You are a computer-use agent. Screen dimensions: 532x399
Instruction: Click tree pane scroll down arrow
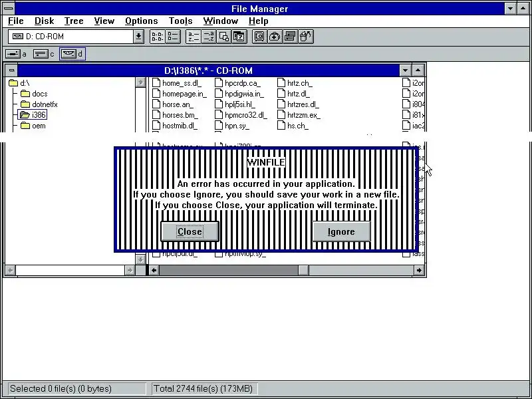tap(140, 259)
